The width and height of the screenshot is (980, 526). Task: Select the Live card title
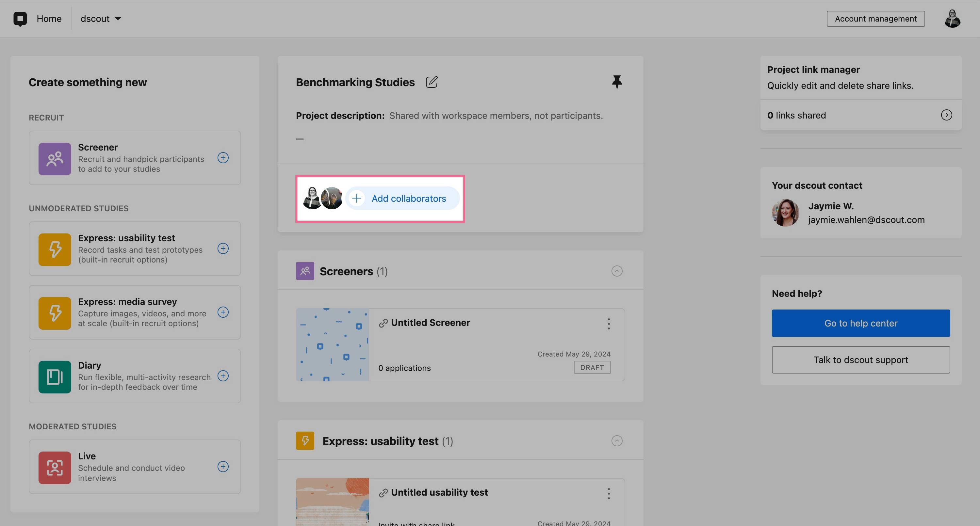tap(87, 456)
